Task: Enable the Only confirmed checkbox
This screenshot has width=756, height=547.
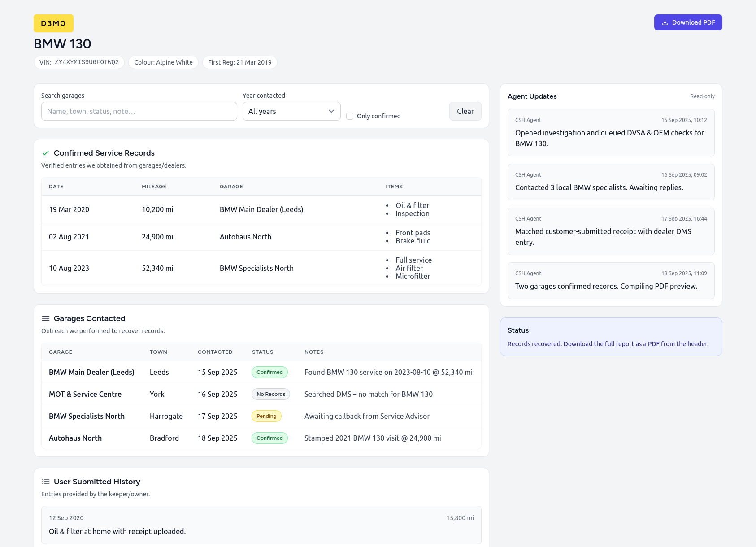Action: pos(350,116)
